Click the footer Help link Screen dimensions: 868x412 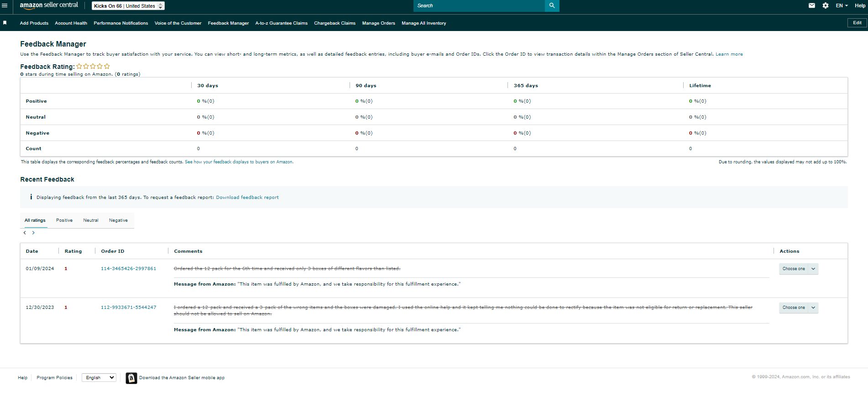[22, 378]
